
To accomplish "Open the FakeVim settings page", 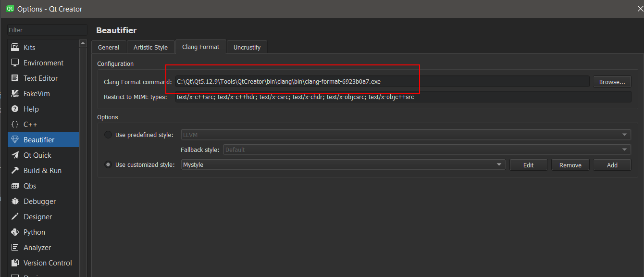I will (43, 94).
